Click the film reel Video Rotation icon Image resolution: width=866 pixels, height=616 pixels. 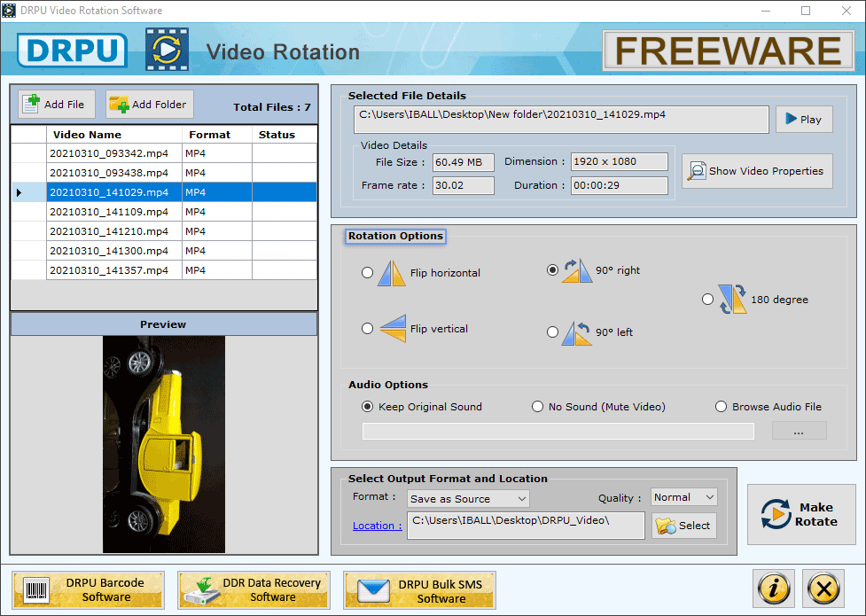click(167, 50)
